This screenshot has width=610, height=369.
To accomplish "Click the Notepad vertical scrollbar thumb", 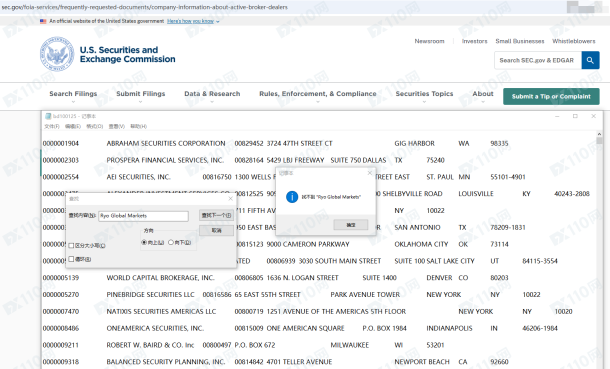I will (599, 140).
